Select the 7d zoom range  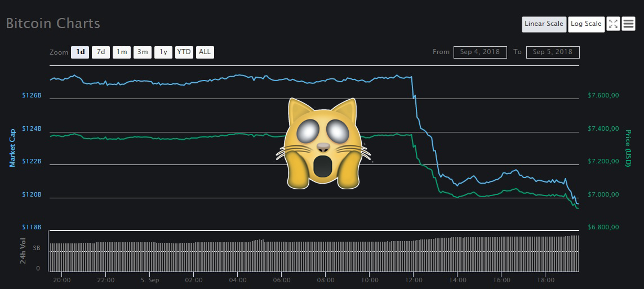click(101, 52)
